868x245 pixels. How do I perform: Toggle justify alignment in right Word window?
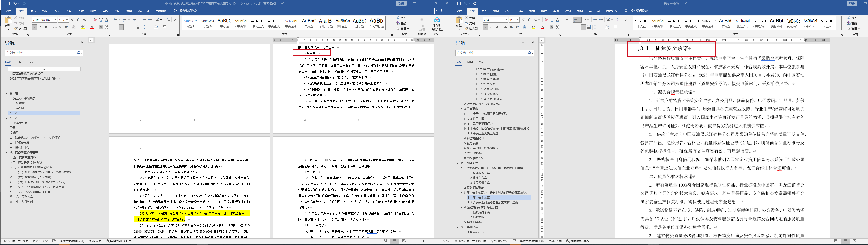coord(583,27)
